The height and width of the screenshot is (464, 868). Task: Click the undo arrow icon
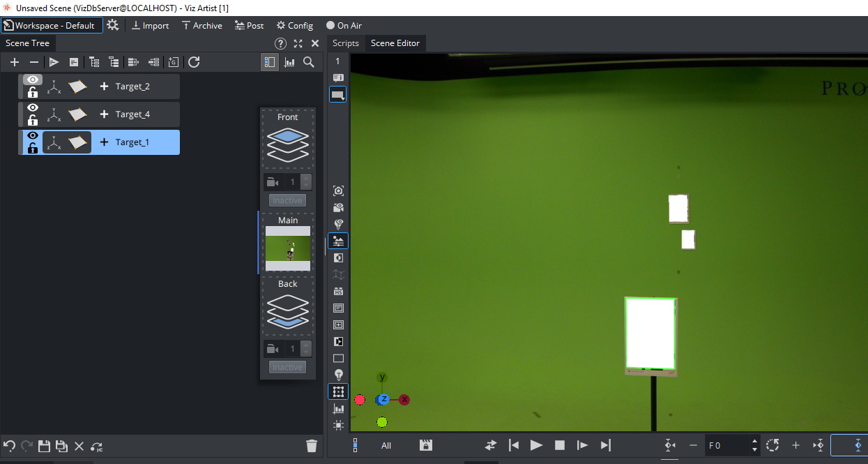tap(10, 446)
